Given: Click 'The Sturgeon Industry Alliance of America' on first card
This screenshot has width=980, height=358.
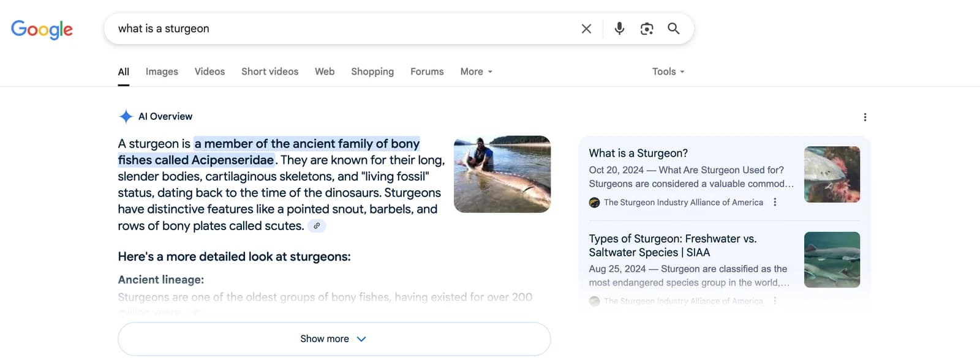Looking at the screenshot, I should tap(684, 203).
